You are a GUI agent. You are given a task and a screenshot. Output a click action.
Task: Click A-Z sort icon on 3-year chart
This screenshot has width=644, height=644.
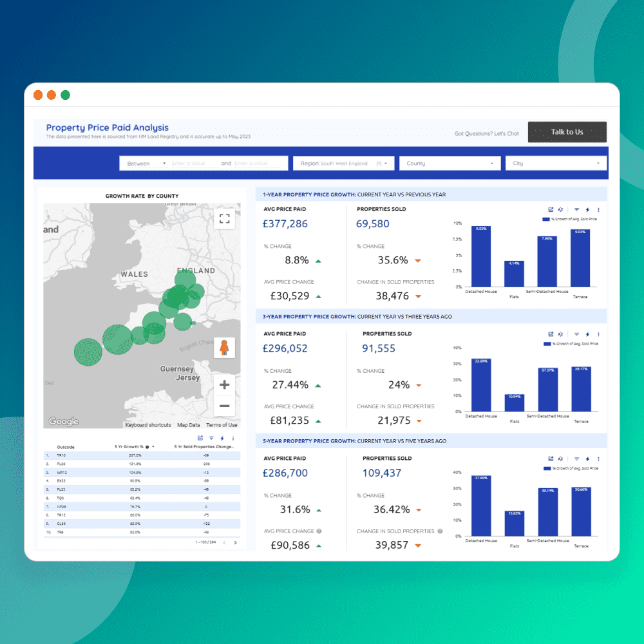point(560,334)
